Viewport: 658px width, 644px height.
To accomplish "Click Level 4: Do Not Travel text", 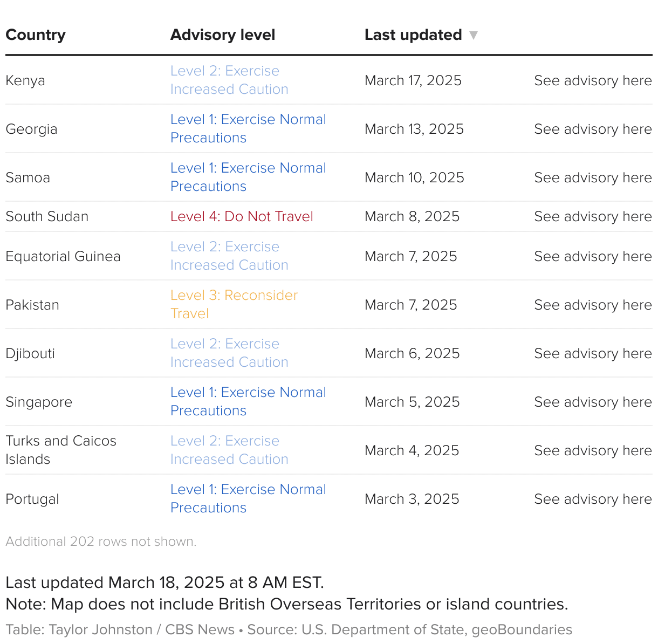I will 242,216.
